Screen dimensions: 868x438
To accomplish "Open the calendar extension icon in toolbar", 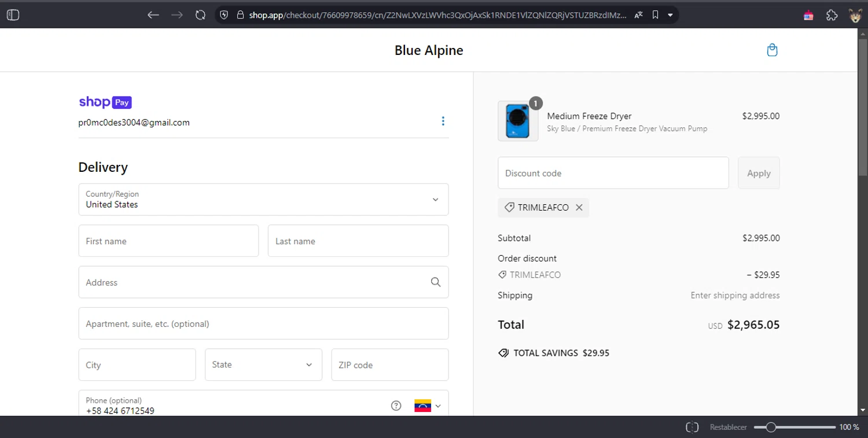I will (x=808, y=16).
